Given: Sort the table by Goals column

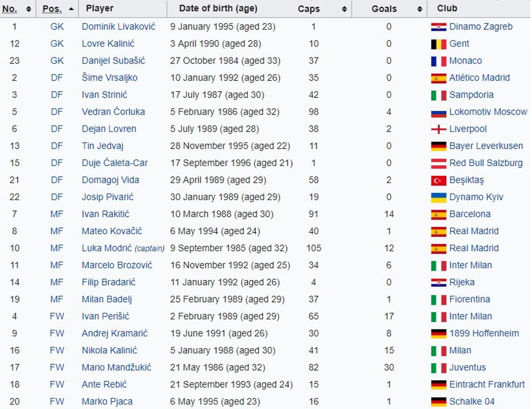Looking at the screenshot, I should (419, 9).
